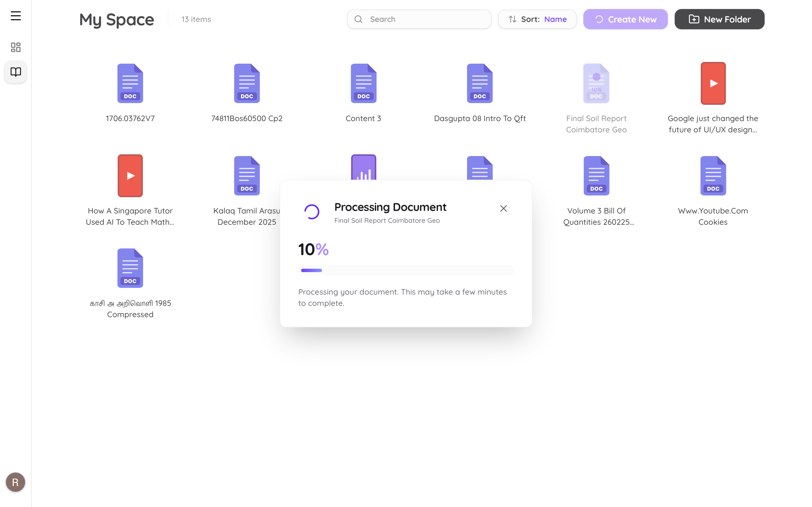This screenshot has width=812, height=507.
Task: Click the Create New button
Action: pos(625,19)
